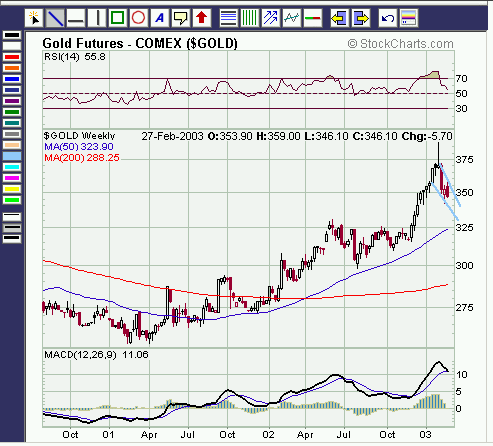Select the horizontal line tool
Screen dimensions: 493x446
click(76, 18)
